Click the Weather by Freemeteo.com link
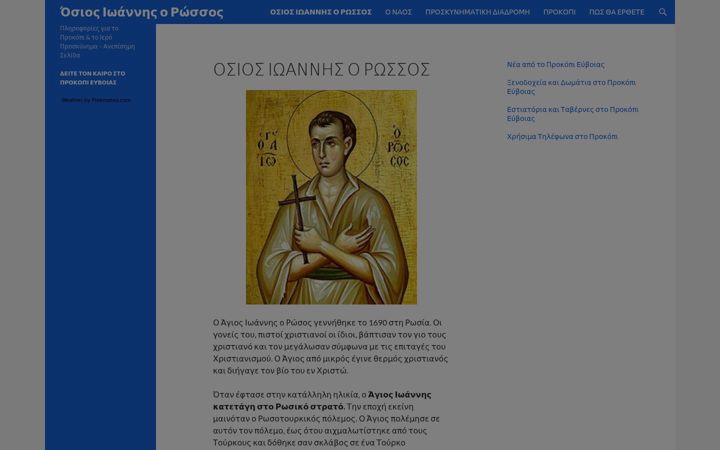The image size is (720, 450). coord(96,100)
